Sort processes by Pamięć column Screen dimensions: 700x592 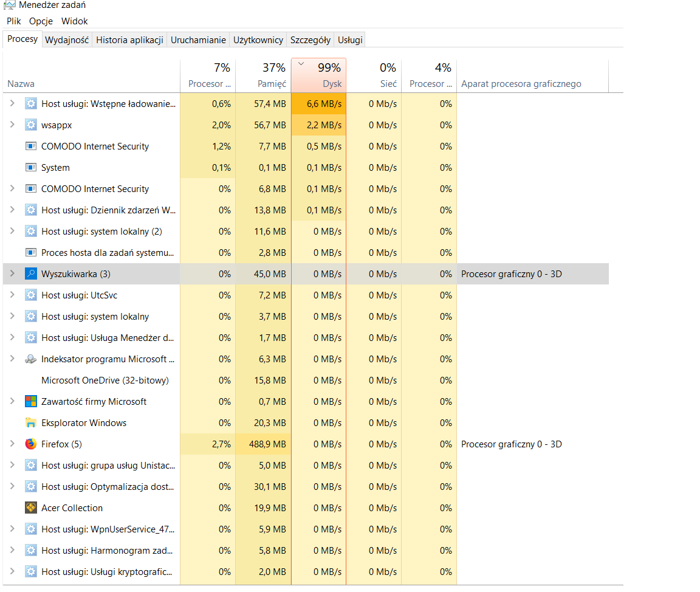(x=263, y=76)
